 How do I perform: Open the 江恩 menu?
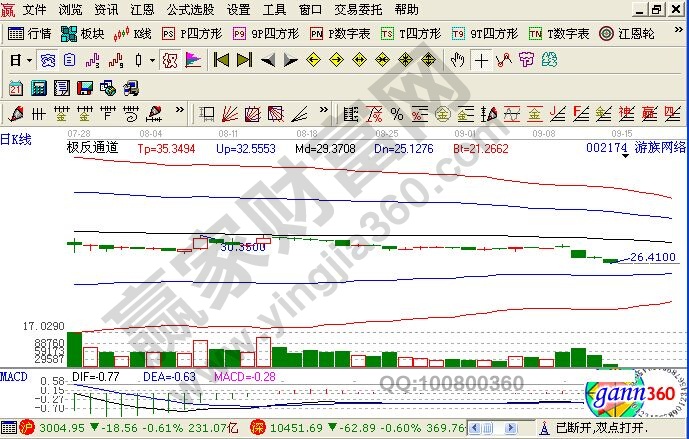click(x=142, y=9)
